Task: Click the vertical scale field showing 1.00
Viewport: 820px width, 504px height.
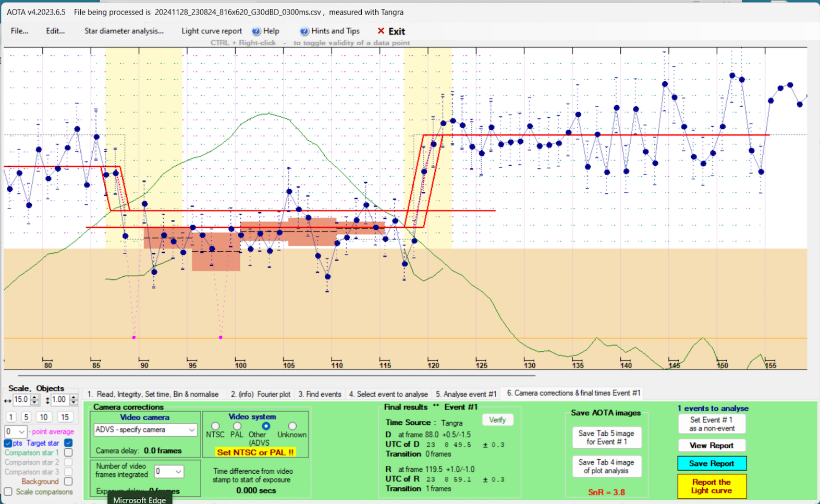Action: tap(60, 400)
